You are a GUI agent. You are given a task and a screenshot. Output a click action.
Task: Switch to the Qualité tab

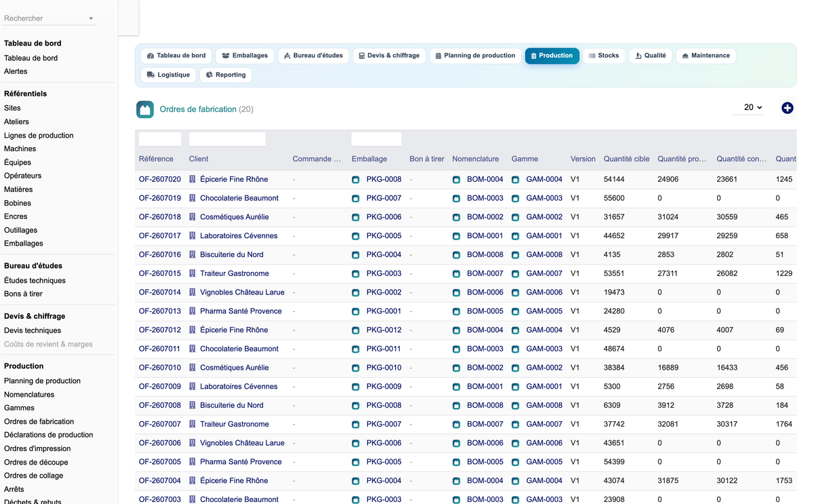(651, 56)
